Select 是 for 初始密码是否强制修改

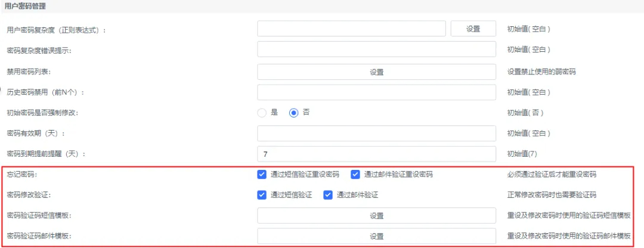coord(262,113)
